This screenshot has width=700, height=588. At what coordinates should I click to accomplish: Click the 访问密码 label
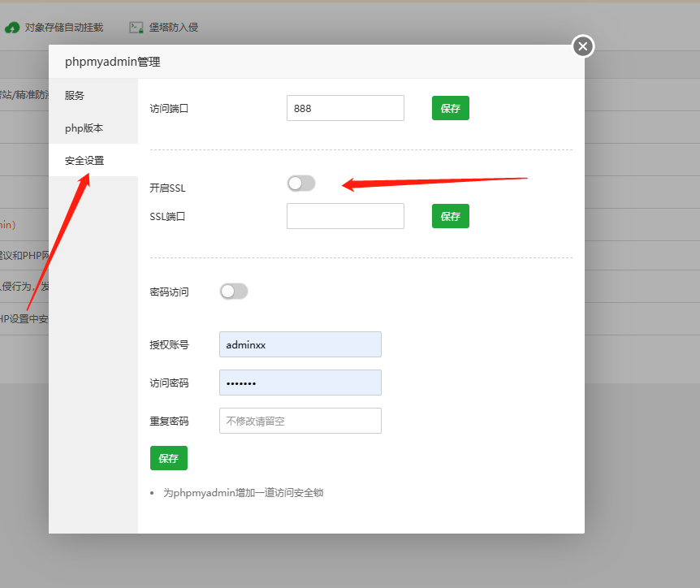pos(169,383)
